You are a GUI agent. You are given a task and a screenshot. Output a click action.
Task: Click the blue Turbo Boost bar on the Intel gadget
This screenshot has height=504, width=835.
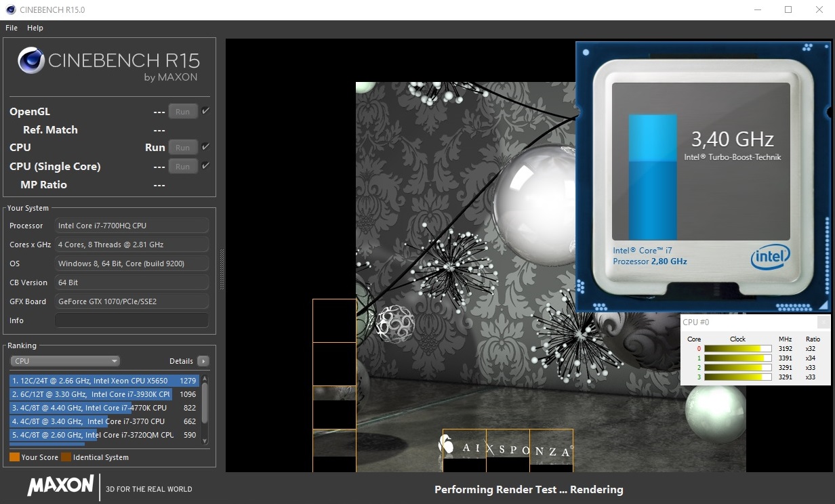[653, 177]
